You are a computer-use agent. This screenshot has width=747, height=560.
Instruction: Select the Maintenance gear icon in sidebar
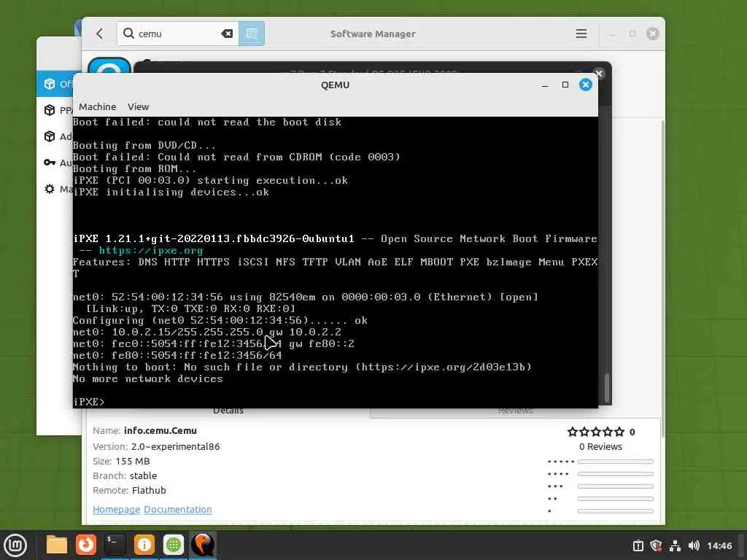click(50, 189)
